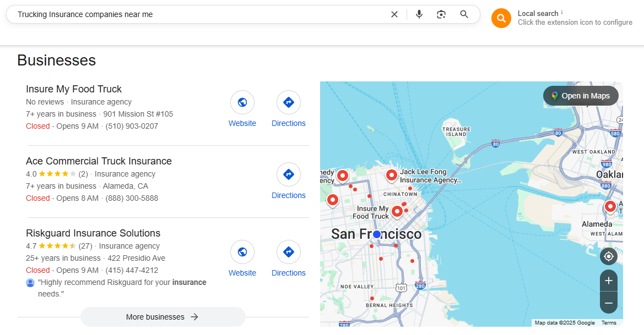Get Directions icon for Riskguard Insurance Solutions

[x=289, y=252]
